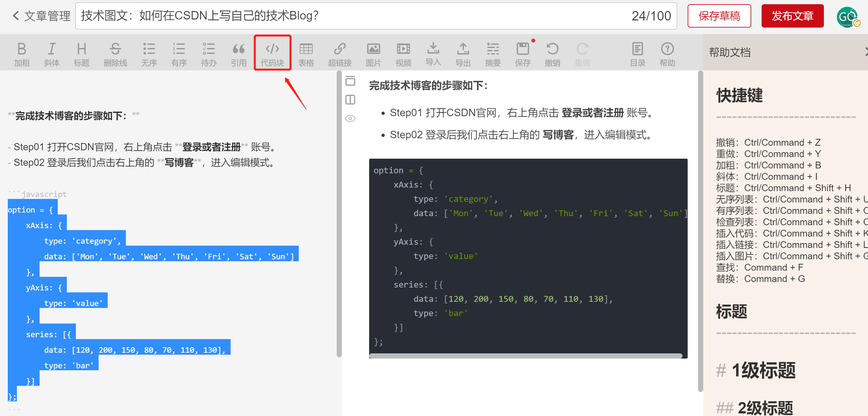The width and height of the screenshot is (868, 416).
Task: Click 保存草稿 button
Action: coord(719,16)
